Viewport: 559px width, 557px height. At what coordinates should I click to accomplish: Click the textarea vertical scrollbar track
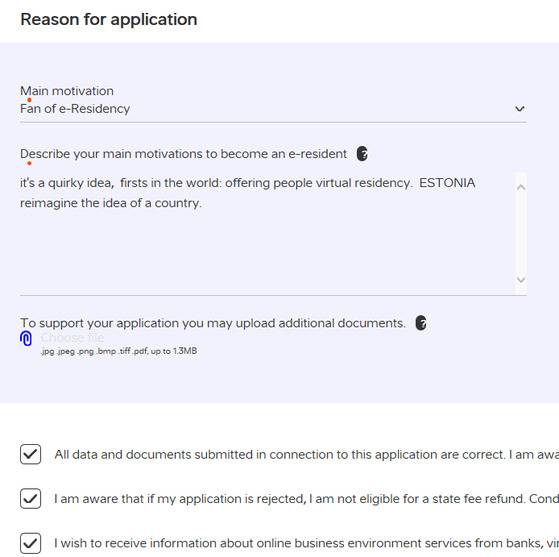click(521, 234)
